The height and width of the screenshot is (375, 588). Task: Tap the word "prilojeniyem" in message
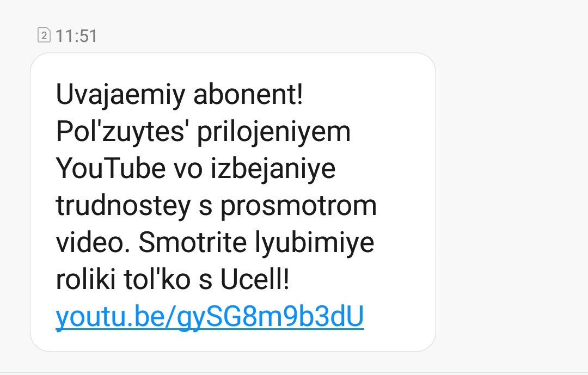pos(274,132)
